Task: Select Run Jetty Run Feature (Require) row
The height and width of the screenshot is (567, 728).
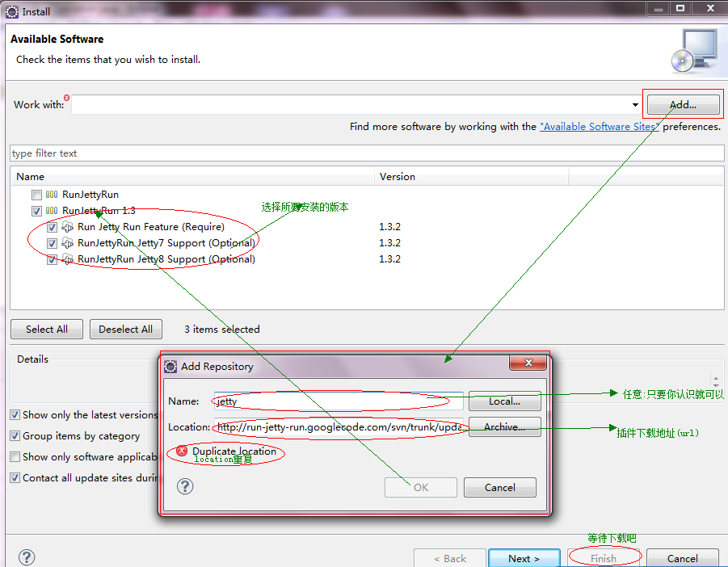Action: 151,227
